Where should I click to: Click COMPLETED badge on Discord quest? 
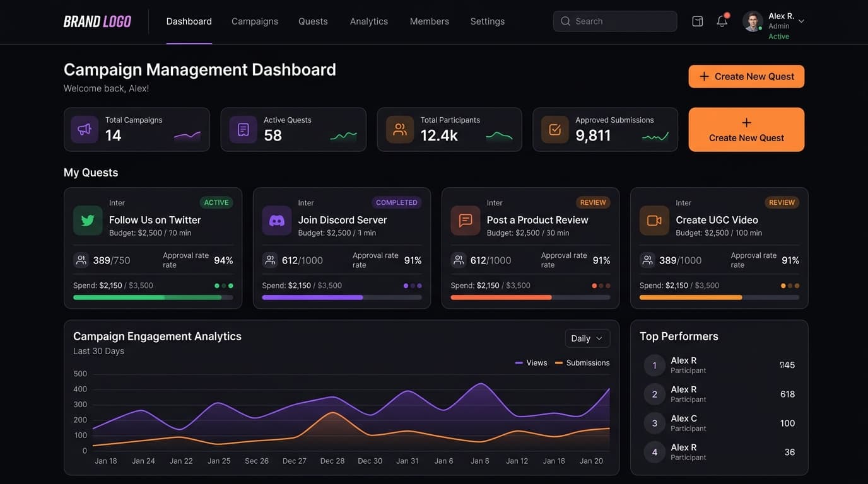click(397, 202)
